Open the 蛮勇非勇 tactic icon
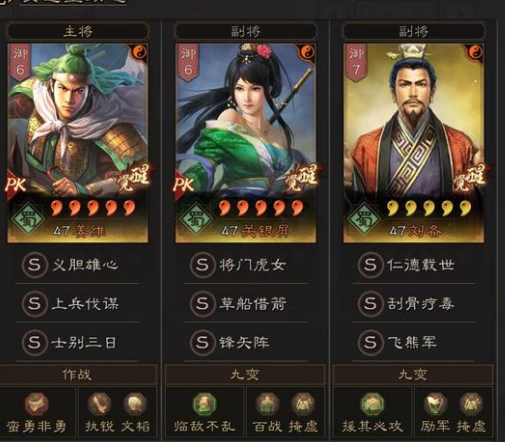 pos(37,404)
